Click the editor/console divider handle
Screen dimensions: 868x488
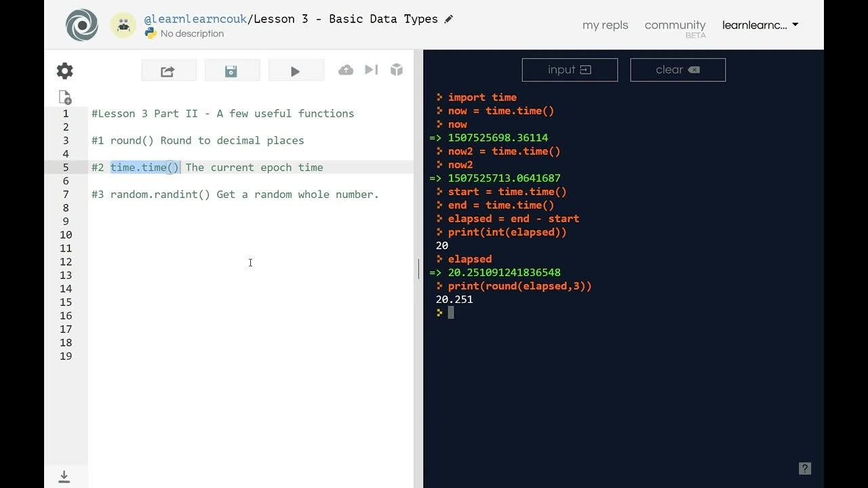click(418, 269)
